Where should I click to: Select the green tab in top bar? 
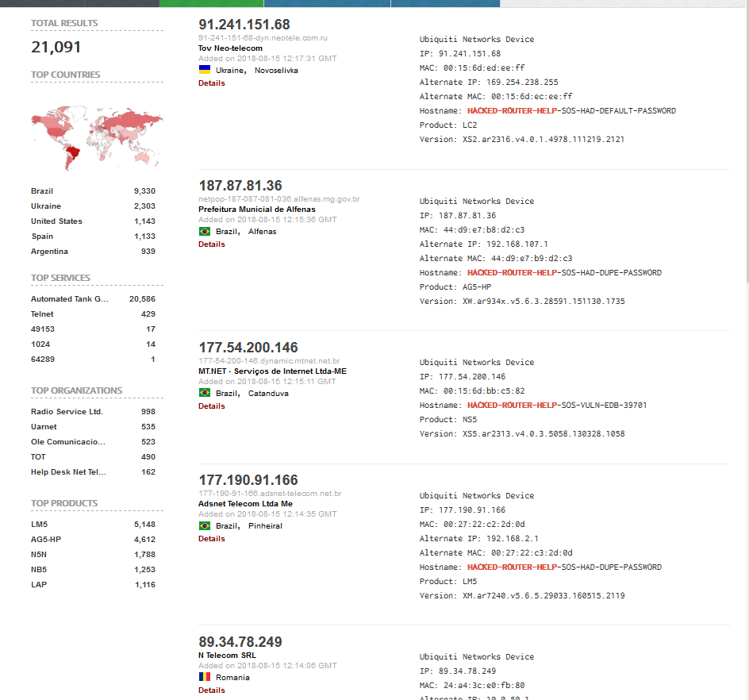[x=211, y=3]
